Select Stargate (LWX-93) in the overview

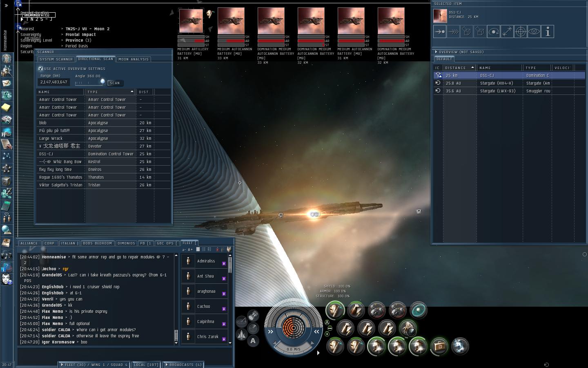pyautogui.click(x=509, y=91)
